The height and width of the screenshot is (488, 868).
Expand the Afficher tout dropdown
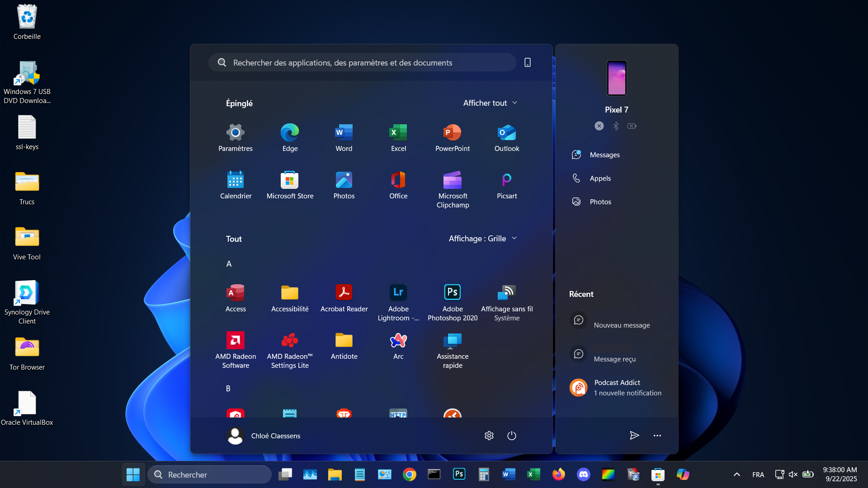[490, 103]
